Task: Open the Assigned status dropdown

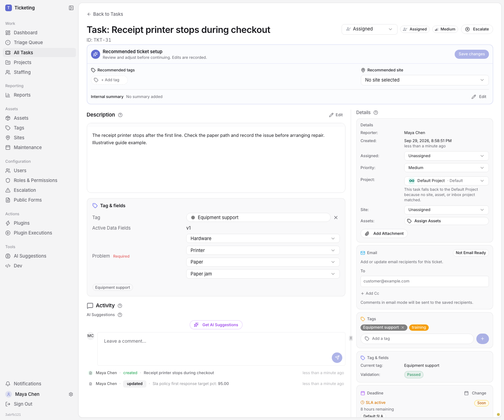Action: coord(369,29)
